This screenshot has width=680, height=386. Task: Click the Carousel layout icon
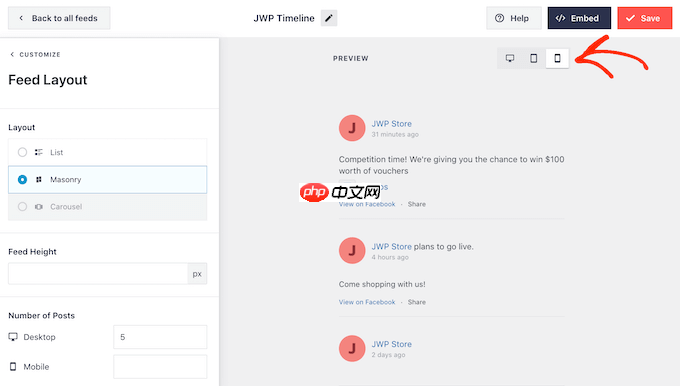tap(39, 207)
